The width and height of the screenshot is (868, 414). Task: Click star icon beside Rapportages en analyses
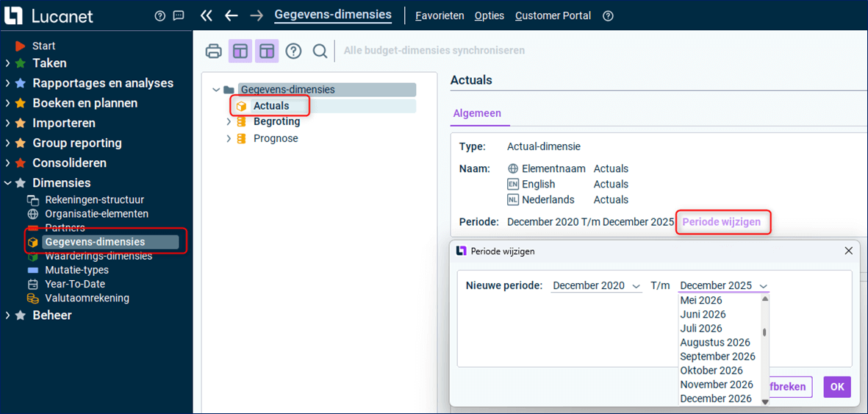click(x=21, y=84)
